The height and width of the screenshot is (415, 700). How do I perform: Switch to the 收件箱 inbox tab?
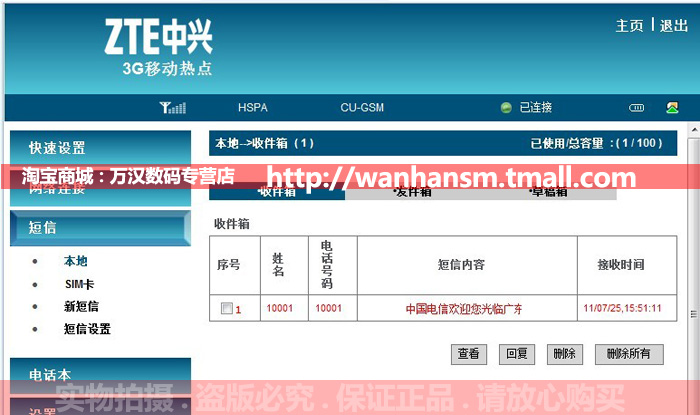tap(276, 192)
